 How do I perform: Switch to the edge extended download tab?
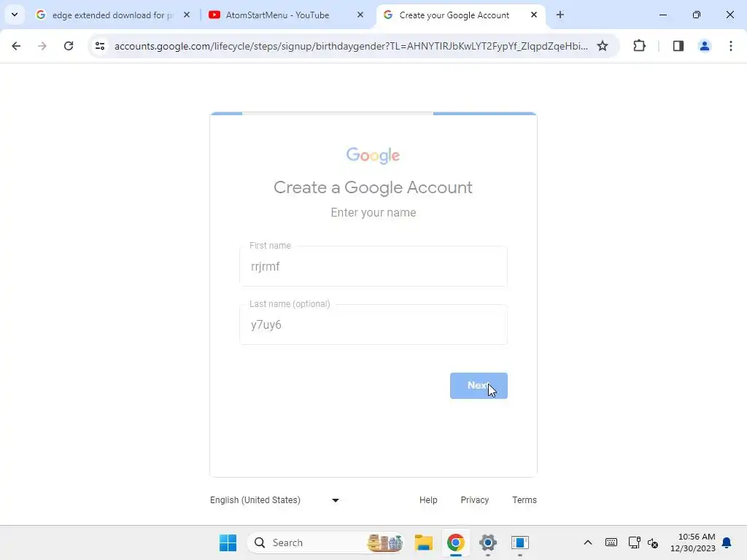point(112,15)
